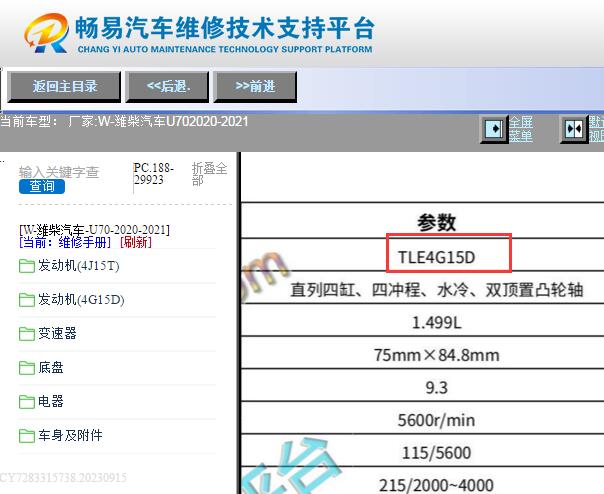
Task: Refresh tree via 刷新 link
Action: pos(136,242)
